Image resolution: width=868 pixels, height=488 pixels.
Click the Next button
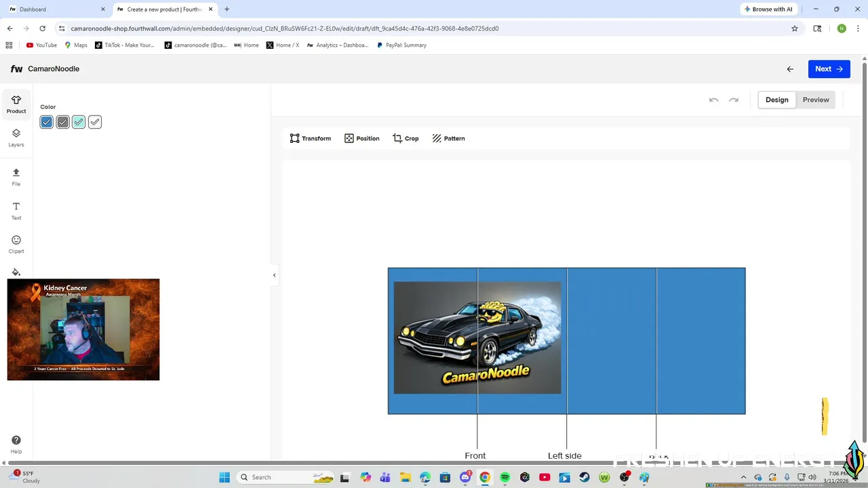829,69
